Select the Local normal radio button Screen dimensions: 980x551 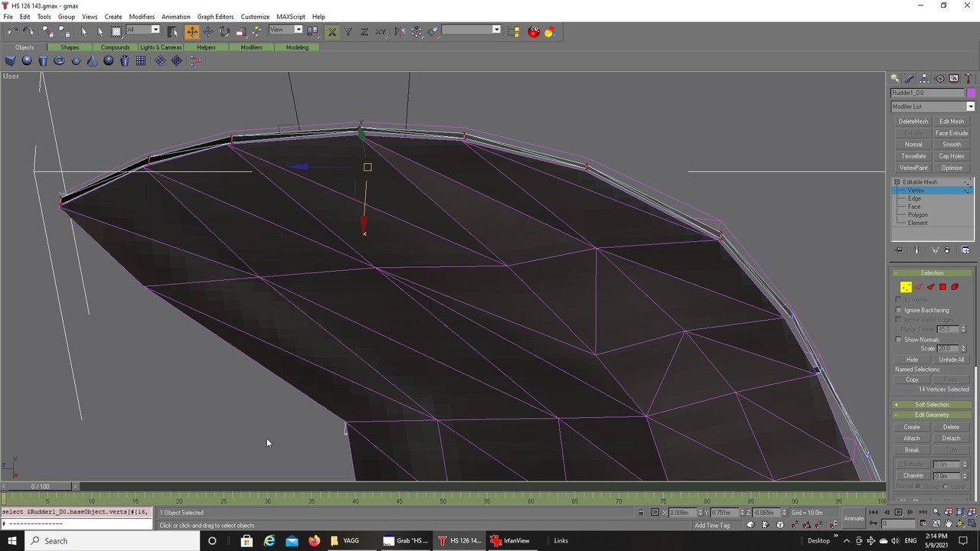point(945,487)
